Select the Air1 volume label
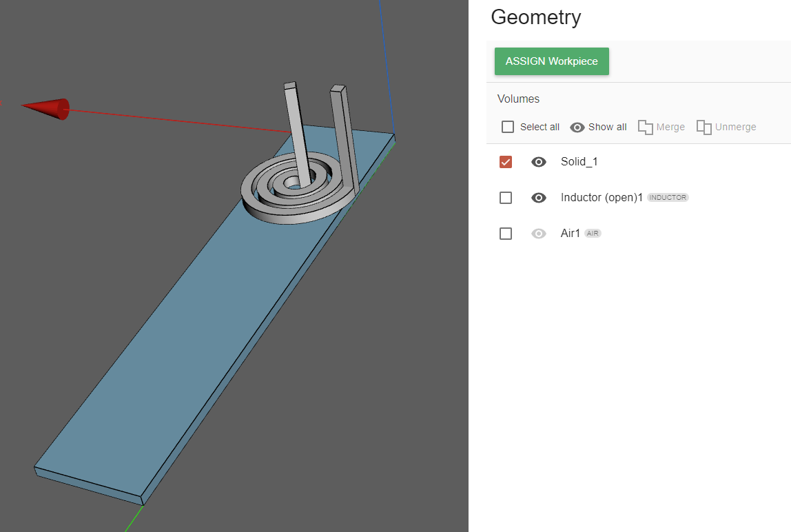 click(x=571, y=234)
